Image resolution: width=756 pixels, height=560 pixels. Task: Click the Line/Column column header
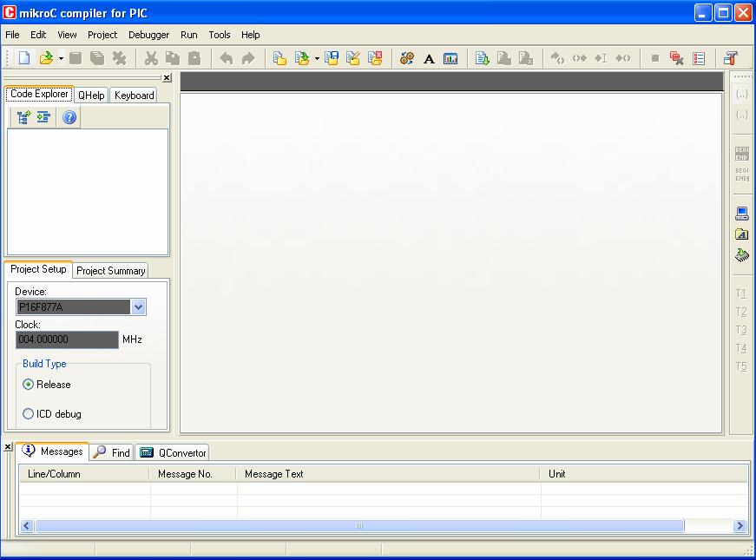[x=84, y=474]
